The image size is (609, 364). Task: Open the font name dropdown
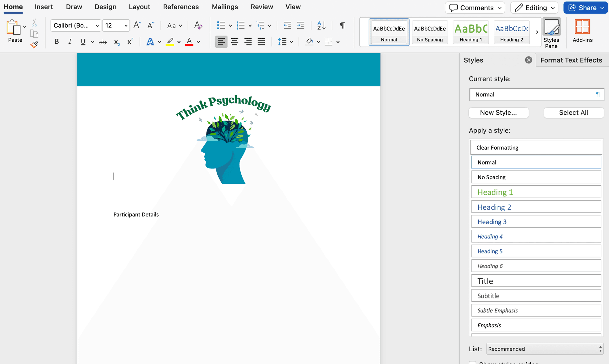(97, 25)
